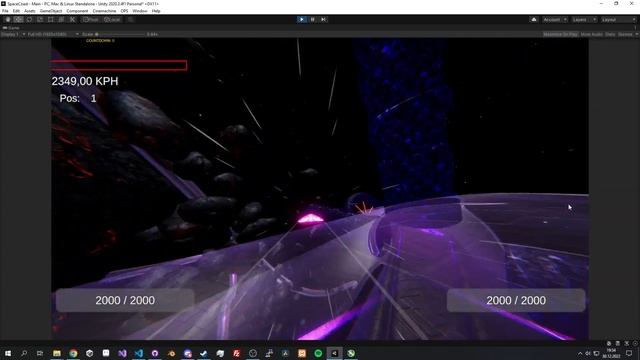The width and height of the screenshot is (640, 360).
Task: Open Spotify from the taskbar
Action: click(318, 353)
